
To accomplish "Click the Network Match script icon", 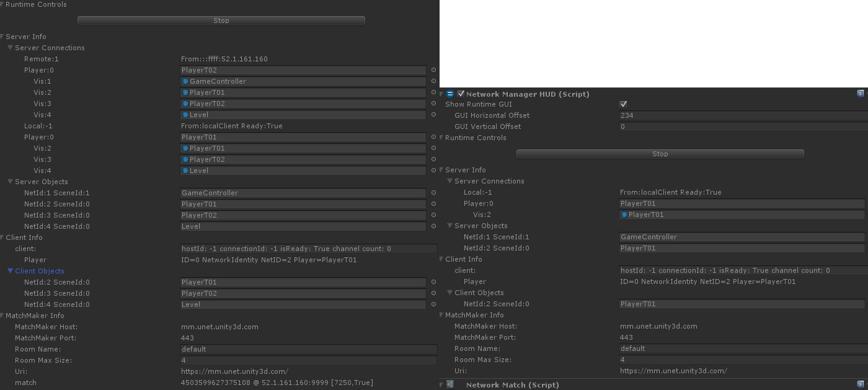I will (451, 384).
